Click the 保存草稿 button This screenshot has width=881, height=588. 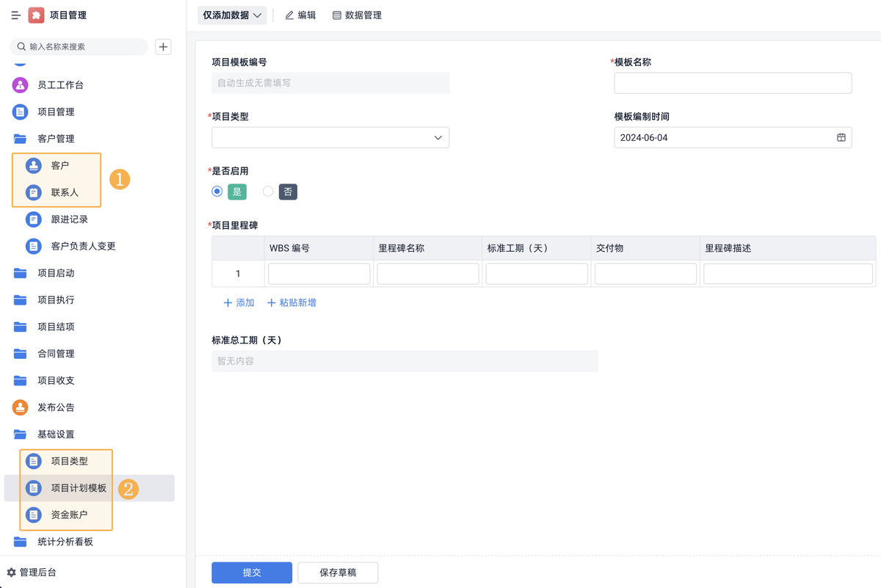[x=338, y=573]
